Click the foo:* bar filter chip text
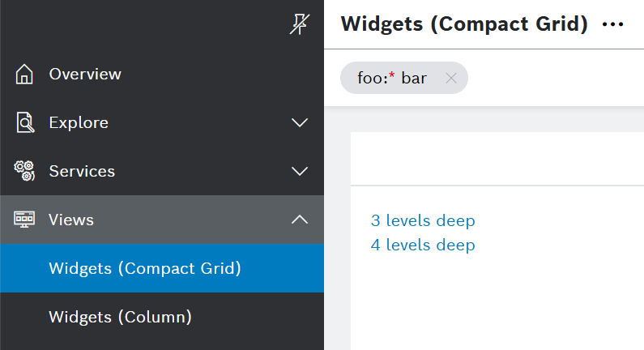The width and height of the screenshot is (644, 350). point(392,79)
